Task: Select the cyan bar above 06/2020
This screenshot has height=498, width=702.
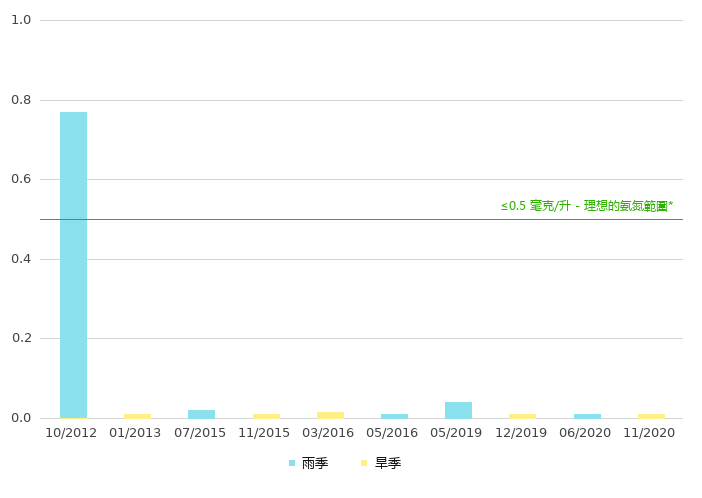Action: coord(587,415)
